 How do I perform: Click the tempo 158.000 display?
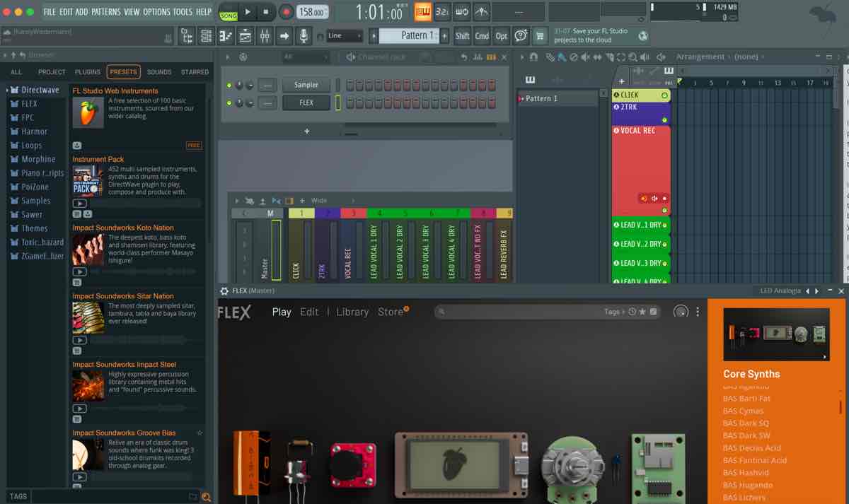312,12
